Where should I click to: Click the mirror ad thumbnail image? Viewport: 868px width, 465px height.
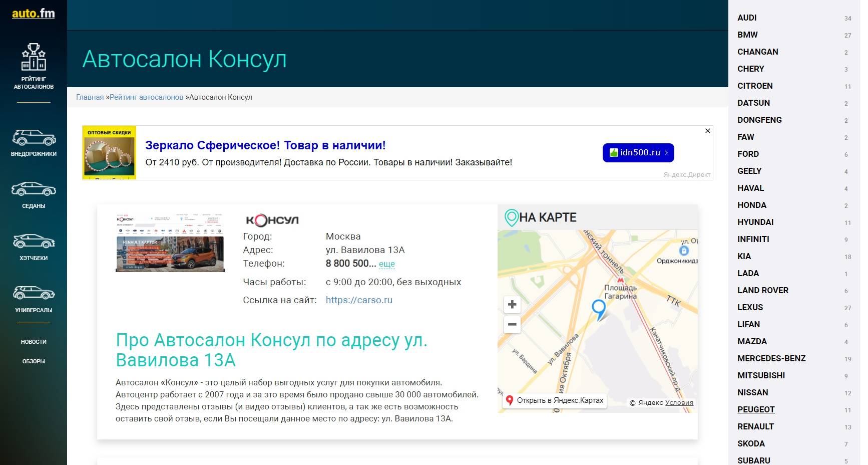109,152
